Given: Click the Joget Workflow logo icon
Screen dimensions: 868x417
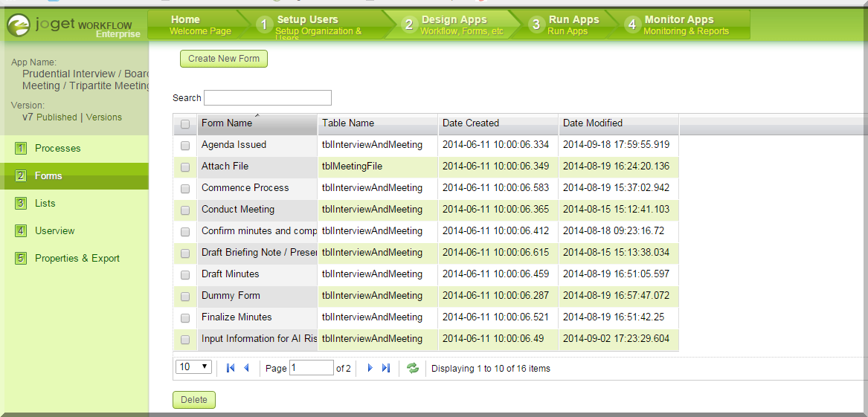Looking at the screenshot, I should 19,25.
